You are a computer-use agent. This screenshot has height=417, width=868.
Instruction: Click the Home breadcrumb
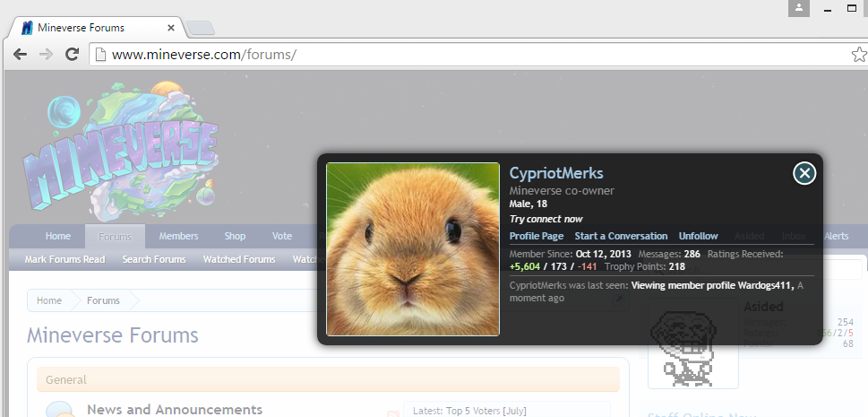(48, 300)
